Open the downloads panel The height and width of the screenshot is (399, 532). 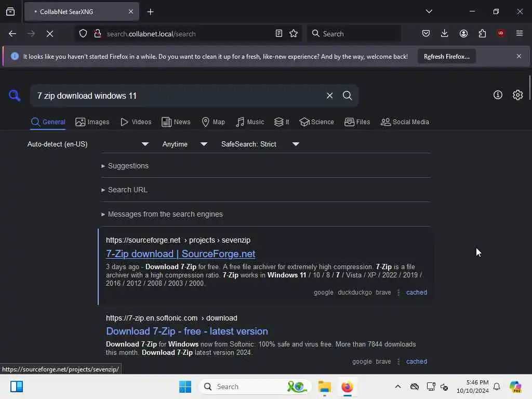click(445, 33)
